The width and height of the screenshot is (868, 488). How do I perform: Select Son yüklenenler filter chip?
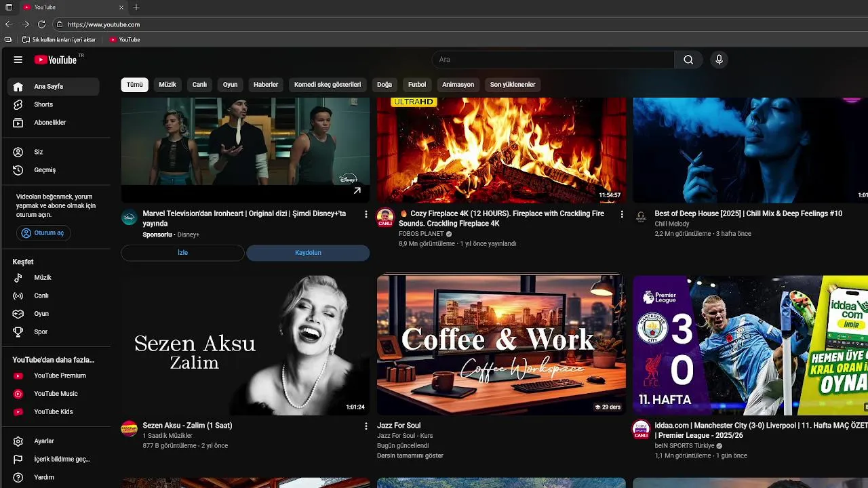pos(513,85)
